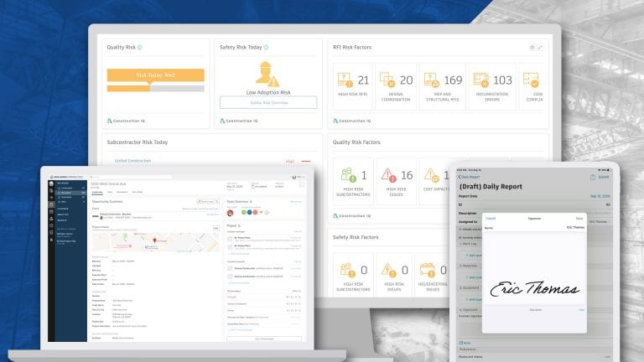Check the second Project checkbox on laptop

(x=230, y=247)
